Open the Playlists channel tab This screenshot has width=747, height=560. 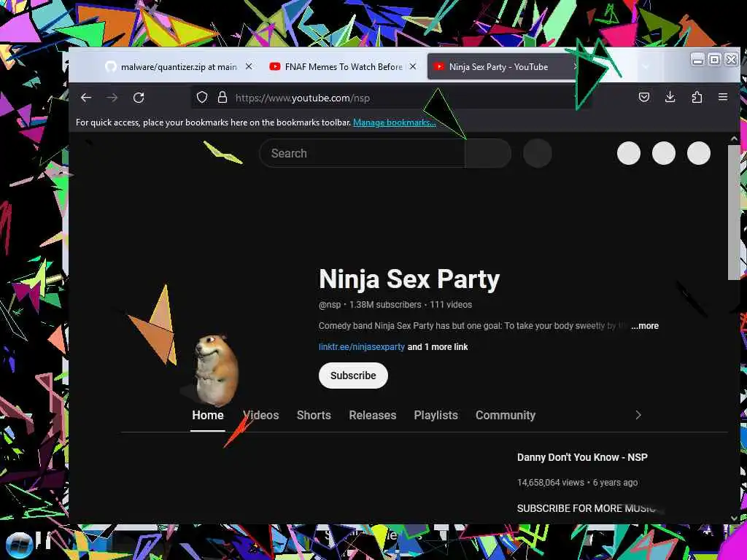point(436,415)
